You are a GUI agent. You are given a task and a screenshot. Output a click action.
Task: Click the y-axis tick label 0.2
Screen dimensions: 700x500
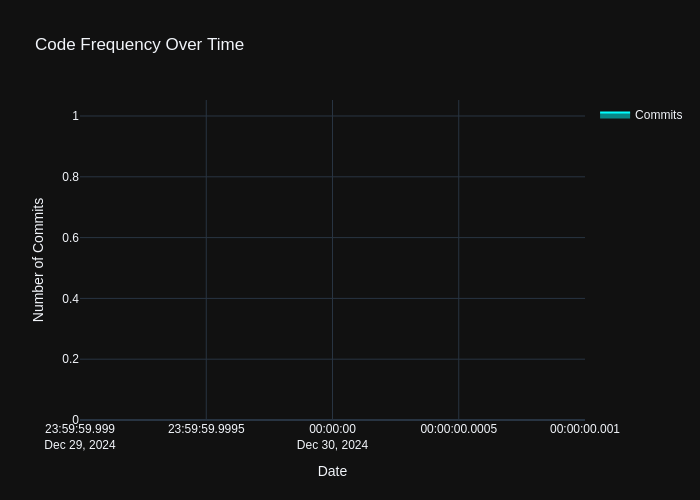pos(70,359)
